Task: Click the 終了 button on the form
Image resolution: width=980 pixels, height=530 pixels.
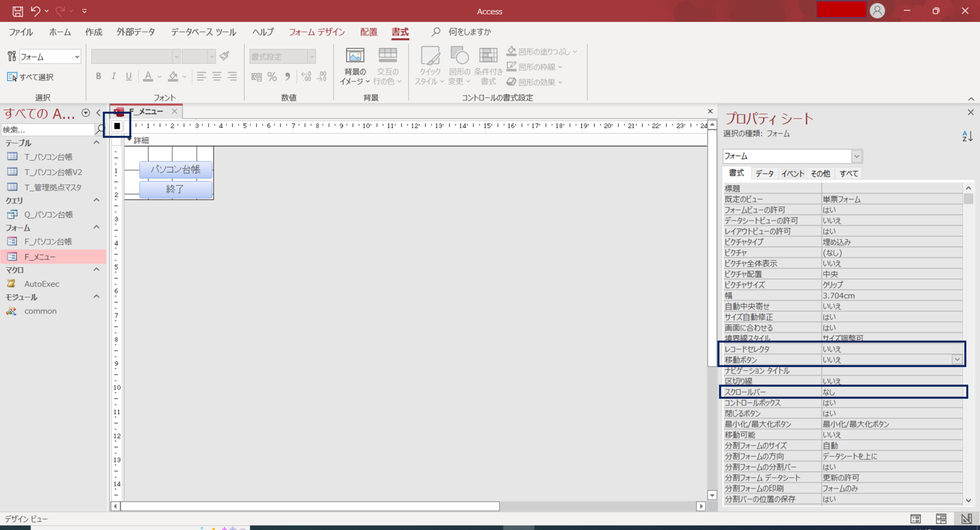Action: pos(175,189)
